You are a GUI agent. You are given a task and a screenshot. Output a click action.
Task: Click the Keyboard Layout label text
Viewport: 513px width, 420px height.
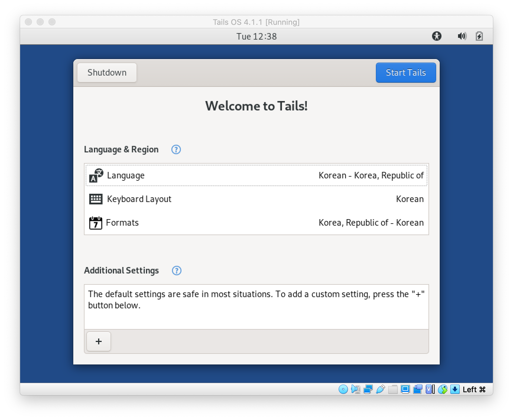pos(139,199)
